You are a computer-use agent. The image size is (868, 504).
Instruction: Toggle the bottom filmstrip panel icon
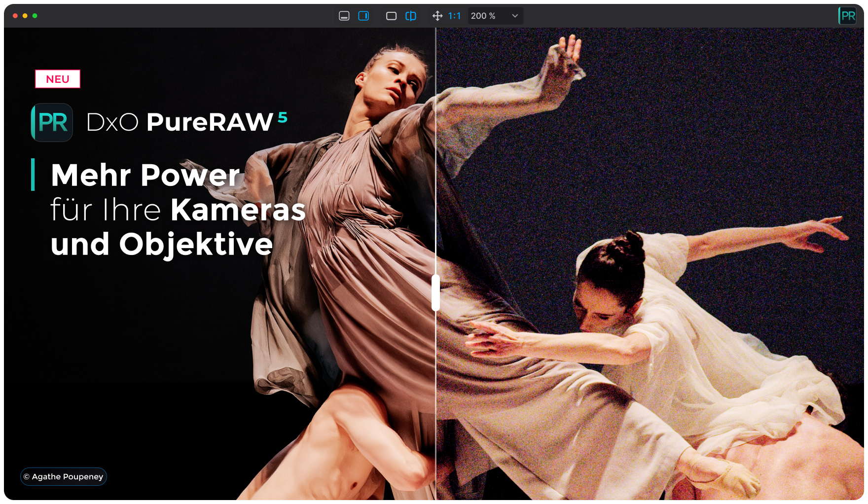pos(344,16)
